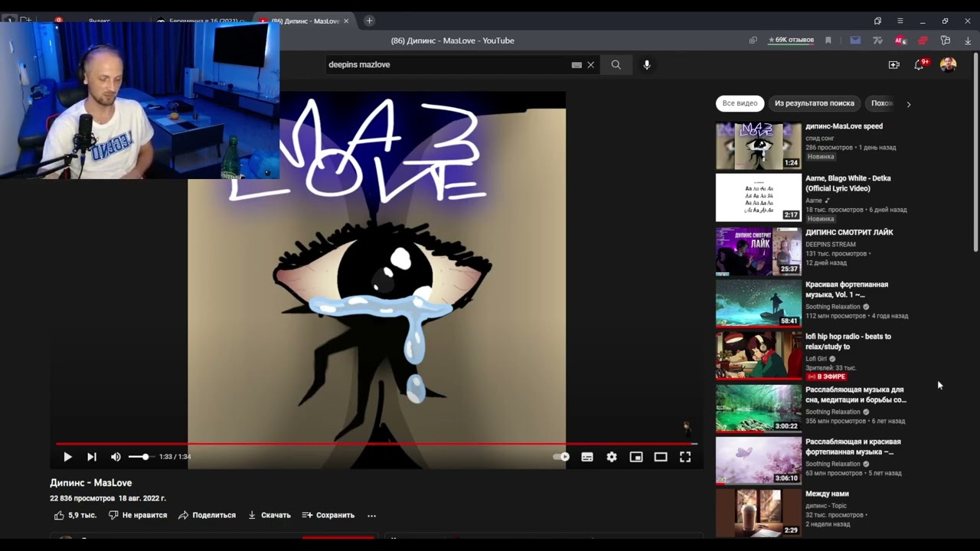Toggle subtitles on the player
Screen dimensions: 980x551
tap(587, 457)
